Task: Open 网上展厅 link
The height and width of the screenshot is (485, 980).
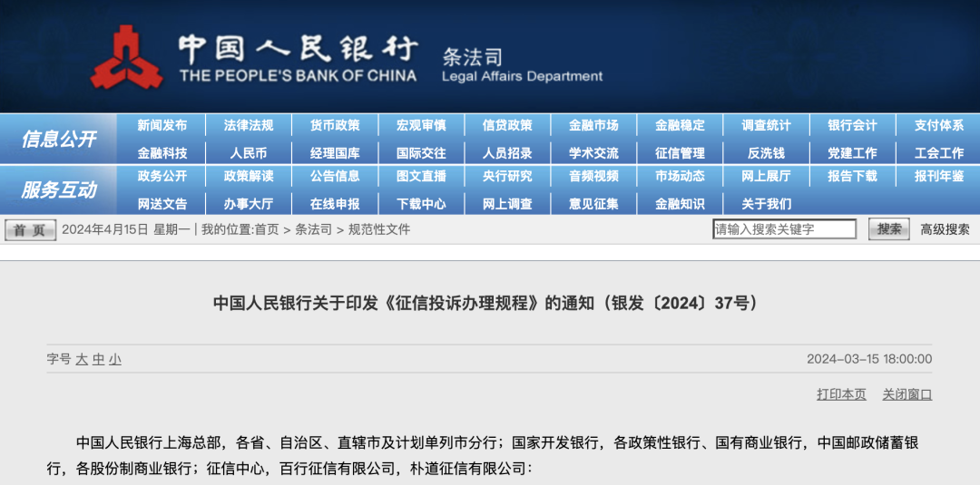Action: 766,176
